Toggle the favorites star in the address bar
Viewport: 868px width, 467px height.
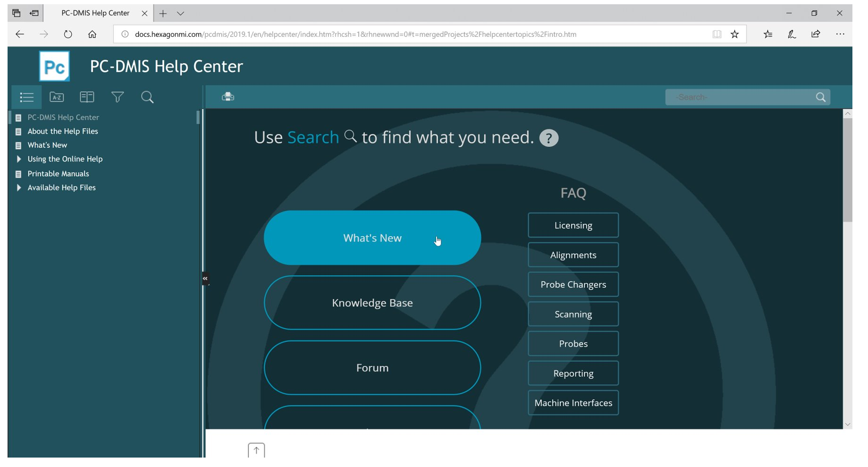(734, 34)
